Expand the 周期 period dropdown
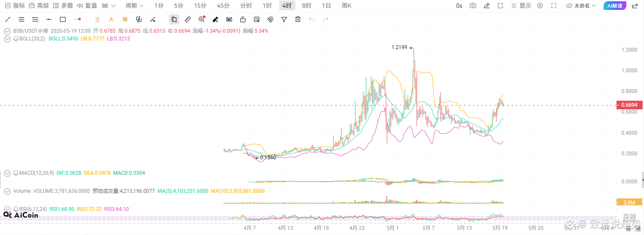This screenshot has height=235, width=644. [134, 6]
